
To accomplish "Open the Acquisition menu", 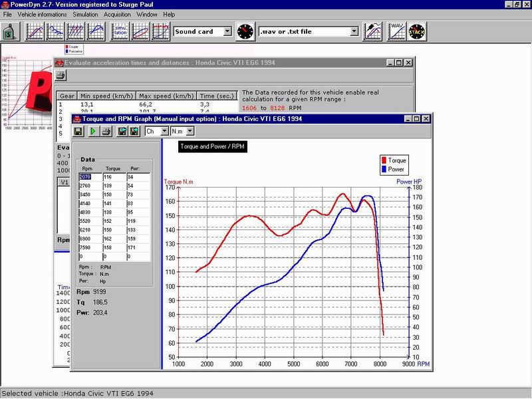I will [117, 14].
